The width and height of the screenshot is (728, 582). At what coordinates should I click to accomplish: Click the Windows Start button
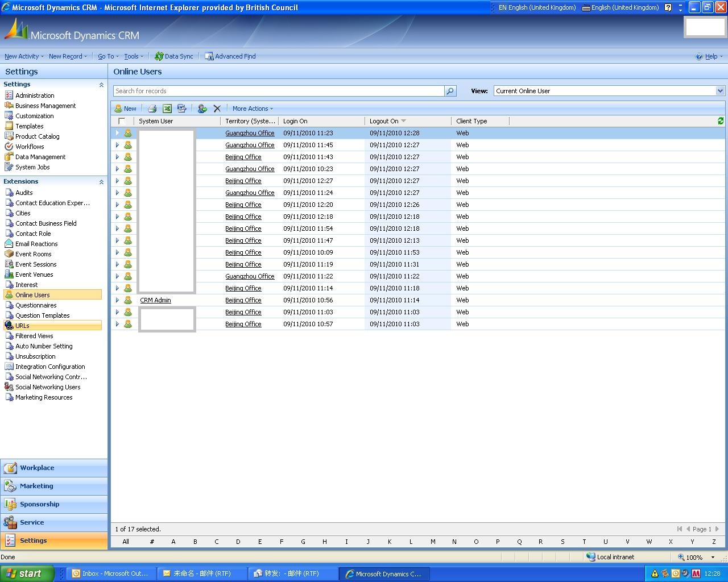pyautogui.click(x=27, y=573)
